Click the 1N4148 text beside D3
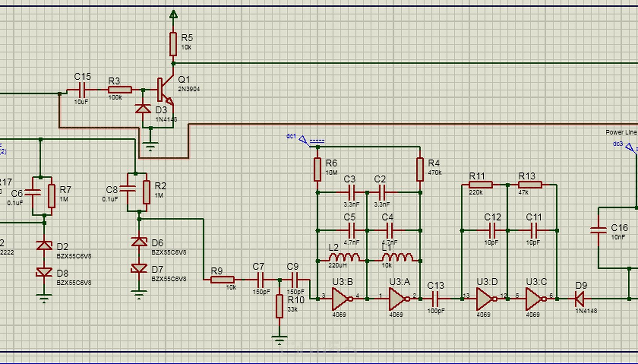The image size is (638, 364). [166, 119]
